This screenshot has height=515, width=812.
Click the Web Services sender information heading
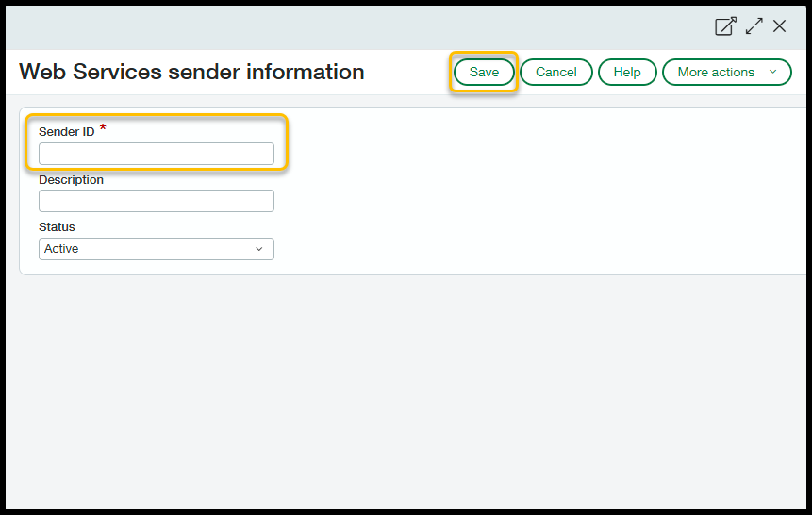click(191, 72)
